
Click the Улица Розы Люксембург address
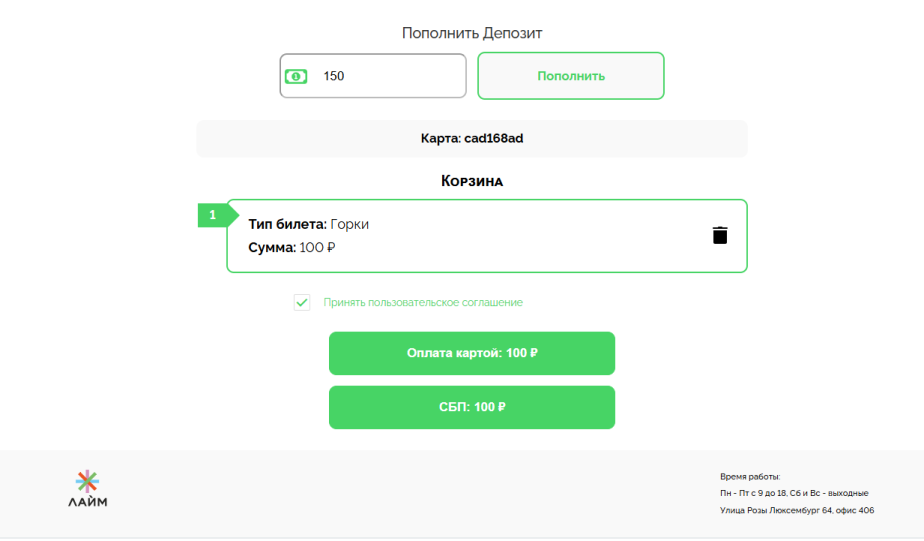pos(796,510)
